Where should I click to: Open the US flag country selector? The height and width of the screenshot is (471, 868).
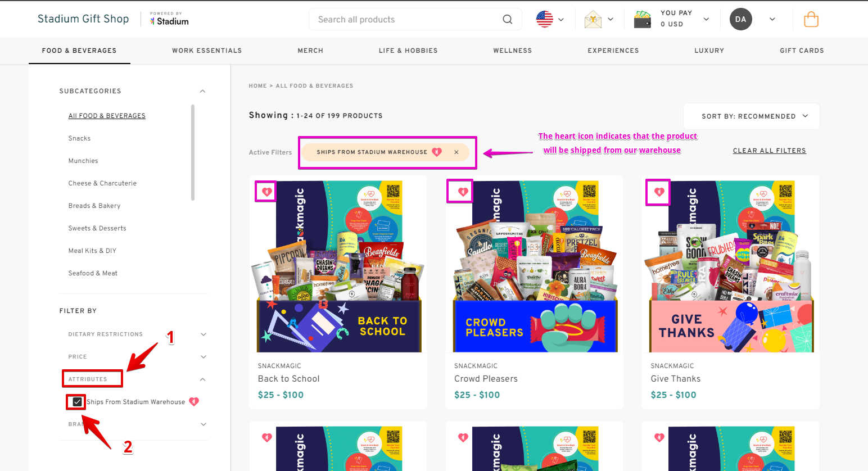(x=545, y=19)
